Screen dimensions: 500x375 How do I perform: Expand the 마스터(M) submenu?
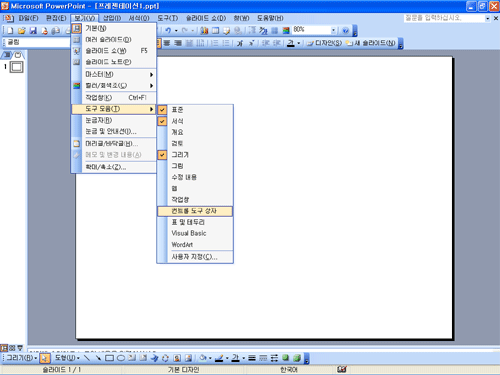point(114,74)
